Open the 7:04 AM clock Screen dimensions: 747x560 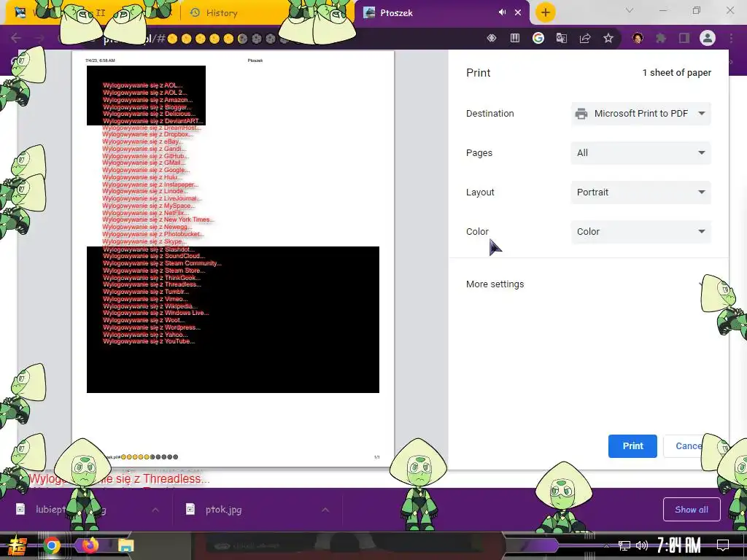679,545
